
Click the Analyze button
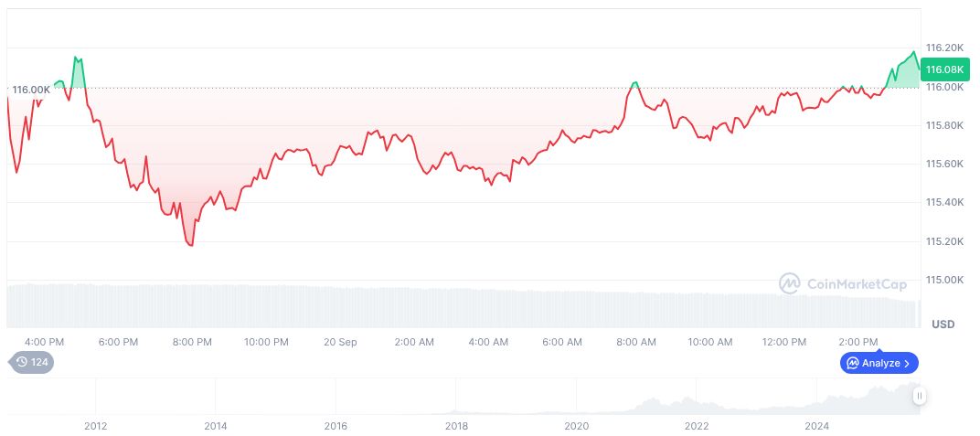pyautogui.click(x=879, y=363)
